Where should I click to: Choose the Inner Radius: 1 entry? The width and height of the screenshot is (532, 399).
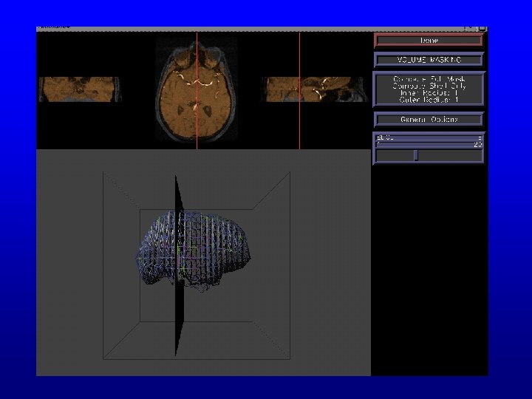[429, 92]
